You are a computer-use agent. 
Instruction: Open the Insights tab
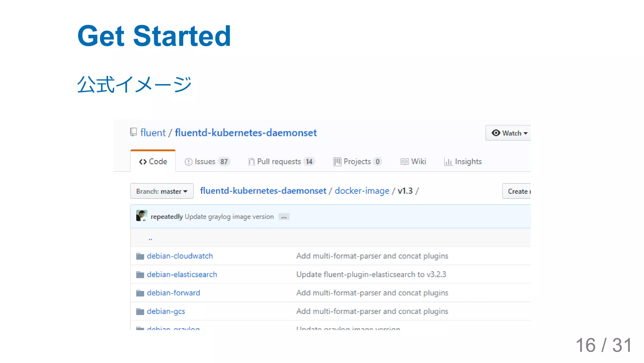tap(463, 161)
